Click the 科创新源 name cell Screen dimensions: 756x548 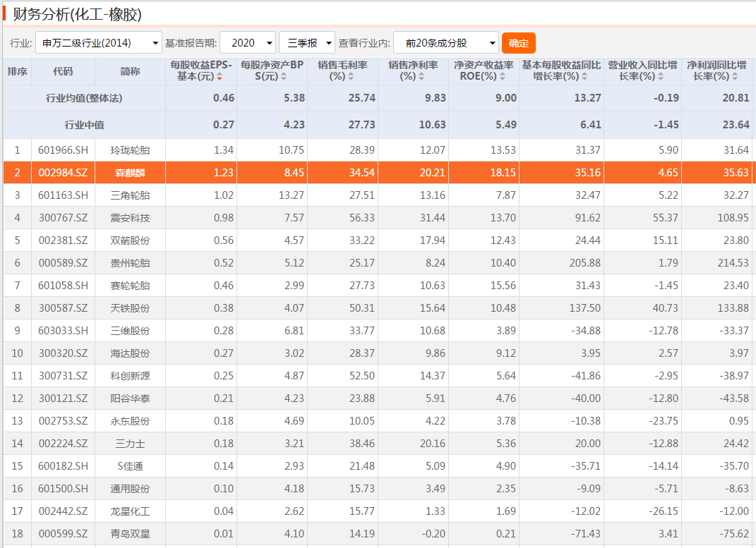[130, 376]
